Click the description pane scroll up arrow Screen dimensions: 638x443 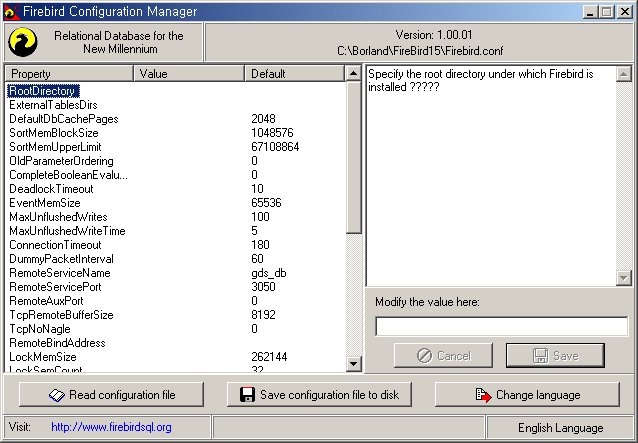pos(623,74)
